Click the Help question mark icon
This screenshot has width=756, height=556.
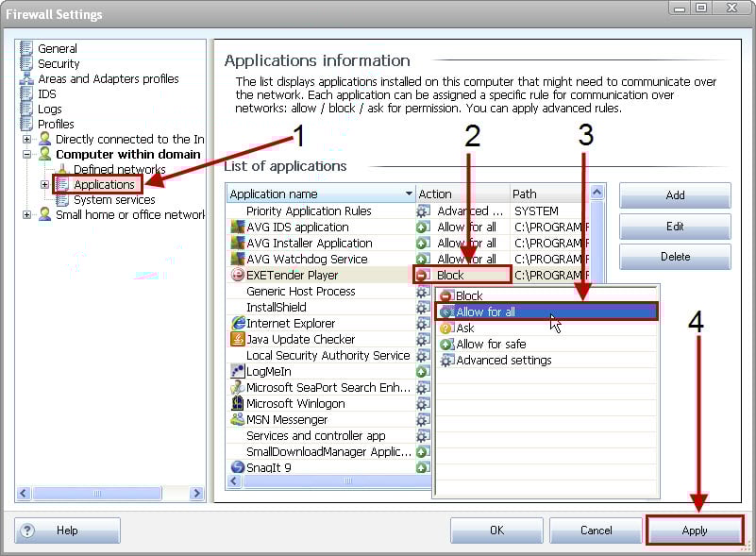coord(27,531)
